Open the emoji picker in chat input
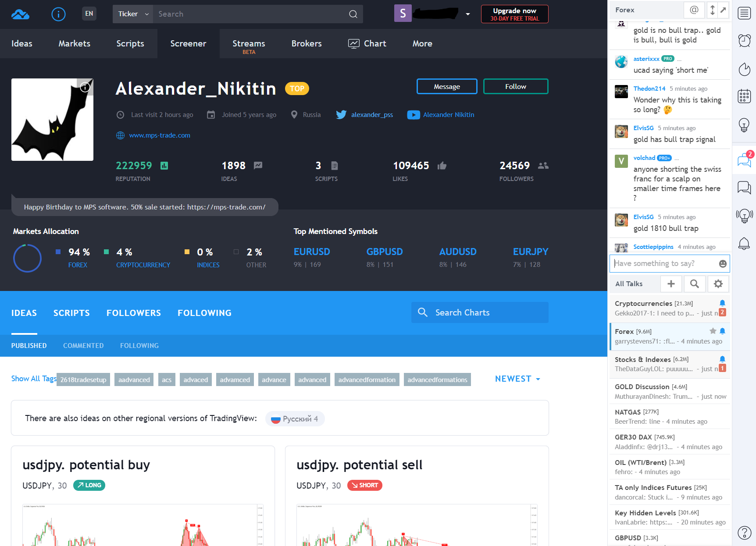This screenshot has width=756, height=546. [x=723, y=263]
